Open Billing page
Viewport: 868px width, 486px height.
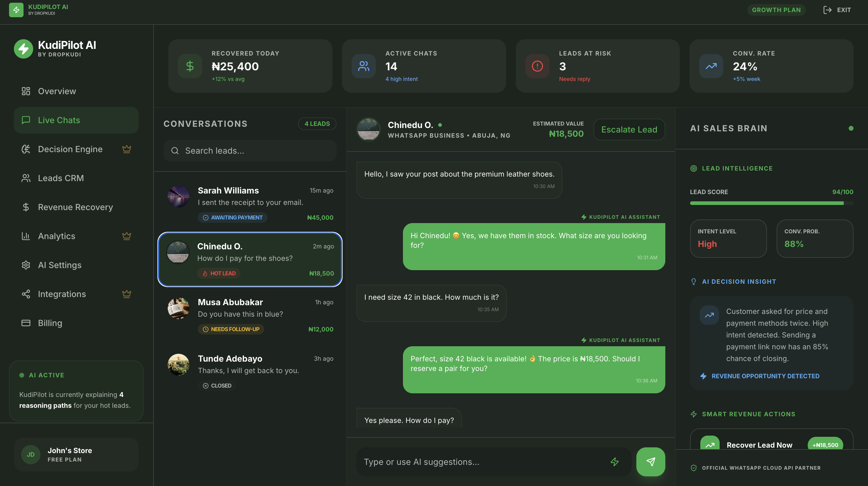tap(76, 323)
